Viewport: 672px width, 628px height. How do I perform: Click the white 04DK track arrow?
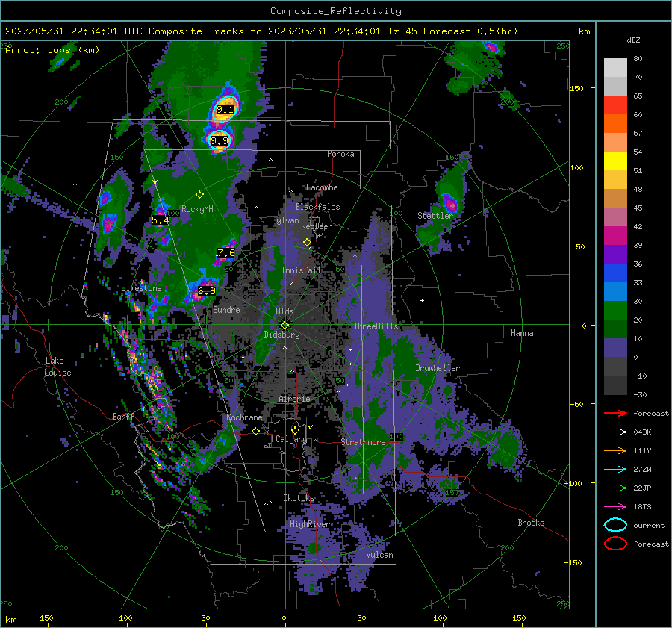[615, 432]
